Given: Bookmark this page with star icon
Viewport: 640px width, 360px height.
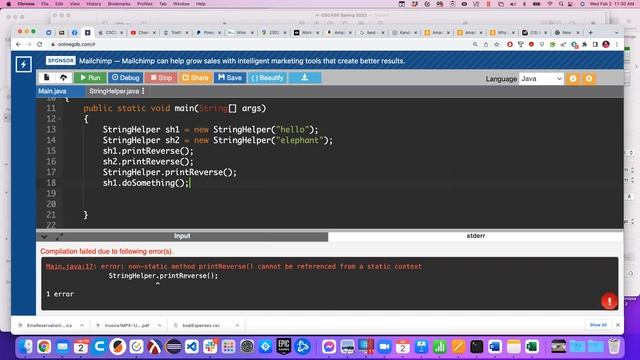Looking at the screenshot, I should (x=496, y=44).
